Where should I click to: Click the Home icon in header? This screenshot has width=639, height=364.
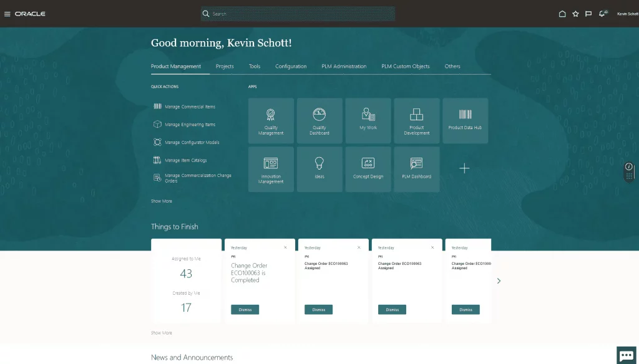coord(562,14)
